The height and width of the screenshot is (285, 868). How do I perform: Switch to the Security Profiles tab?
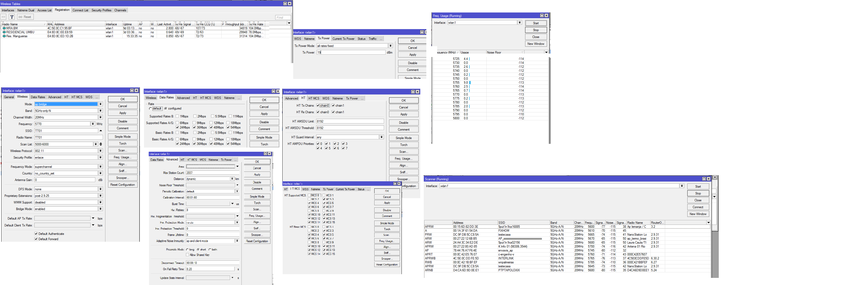(x=101, y=10)
